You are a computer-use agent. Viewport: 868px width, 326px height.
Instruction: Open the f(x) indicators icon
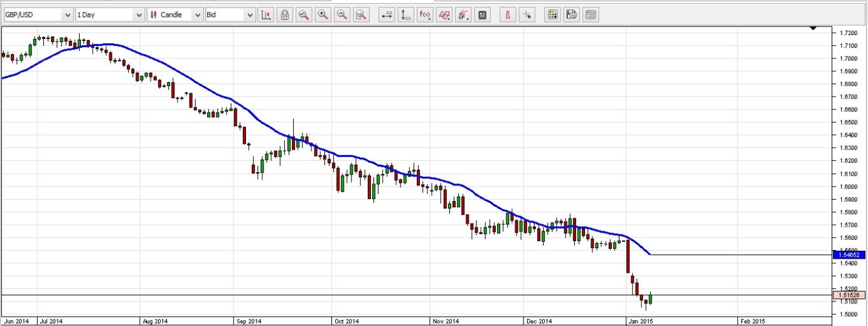pyautogui.click(x=425, y=14)
